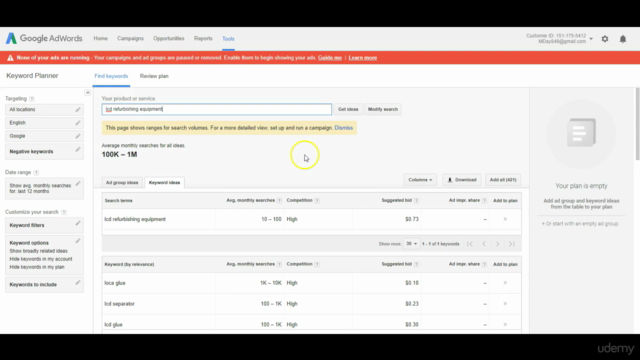
Task: Go to first page of keywords
Action: pos(470,244)
